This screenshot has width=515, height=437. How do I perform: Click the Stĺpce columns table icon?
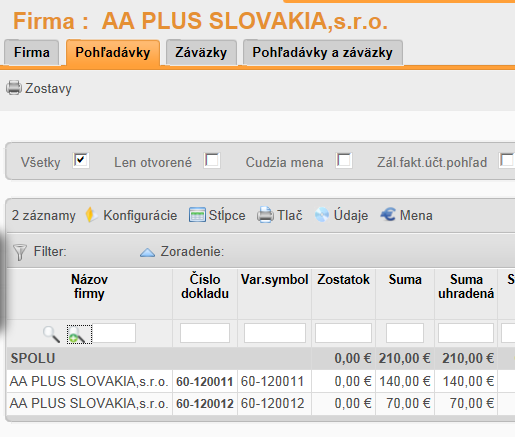[197, 215]
